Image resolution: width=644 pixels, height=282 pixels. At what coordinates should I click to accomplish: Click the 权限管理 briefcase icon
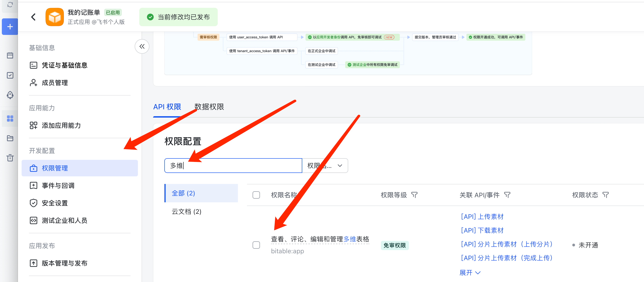point(33,168)
